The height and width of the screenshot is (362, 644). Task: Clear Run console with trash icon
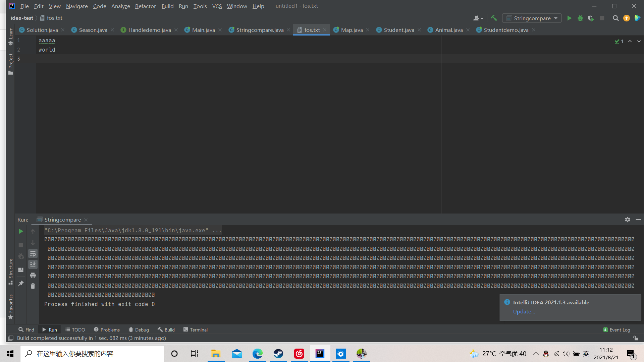tap(33, 286)
